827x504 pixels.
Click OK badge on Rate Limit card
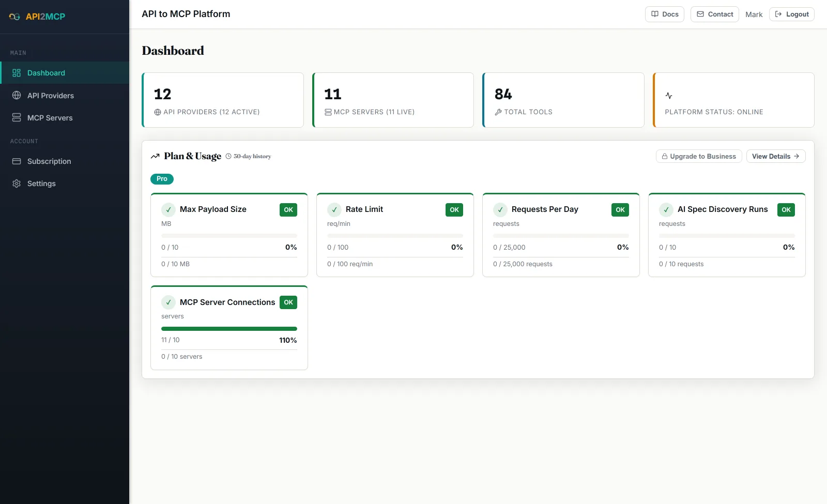point(454,210)
